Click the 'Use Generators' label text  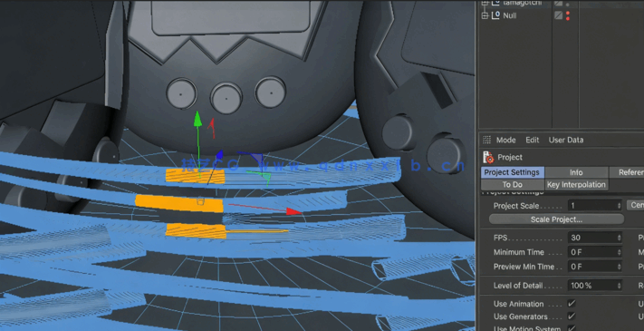coord(521,316)
